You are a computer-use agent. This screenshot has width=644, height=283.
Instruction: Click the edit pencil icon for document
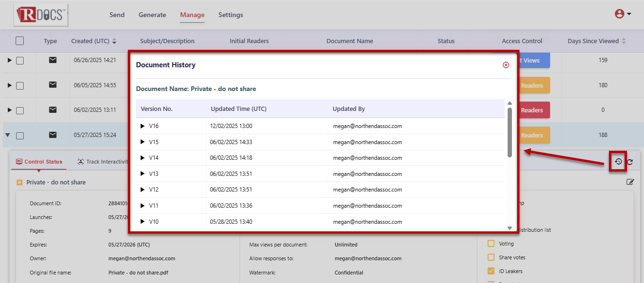(x=630, y=182)
